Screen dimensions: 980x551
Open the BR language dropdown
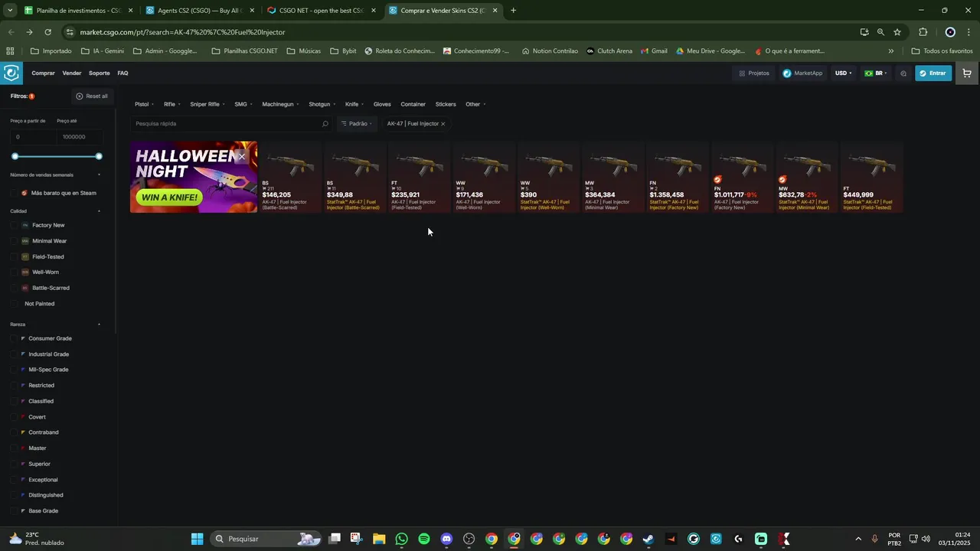876,73
